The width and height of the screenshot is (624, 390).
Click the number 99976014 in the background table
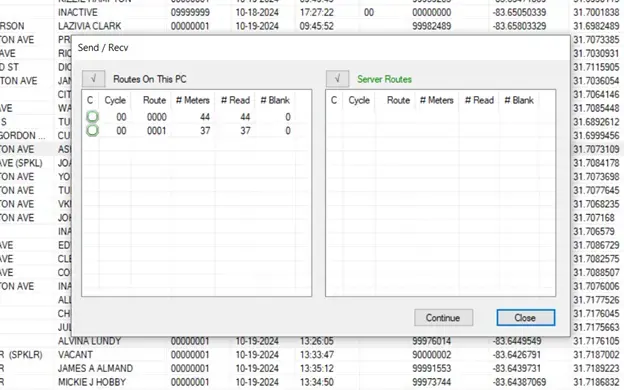coord(432,341)
